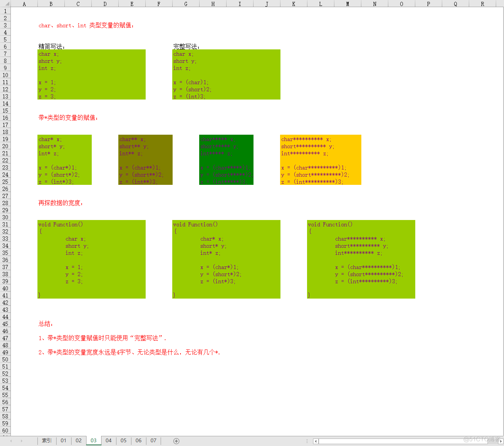
Task: Click 'z = 3;' cell under 精简写法
Action: click(47, 97)
